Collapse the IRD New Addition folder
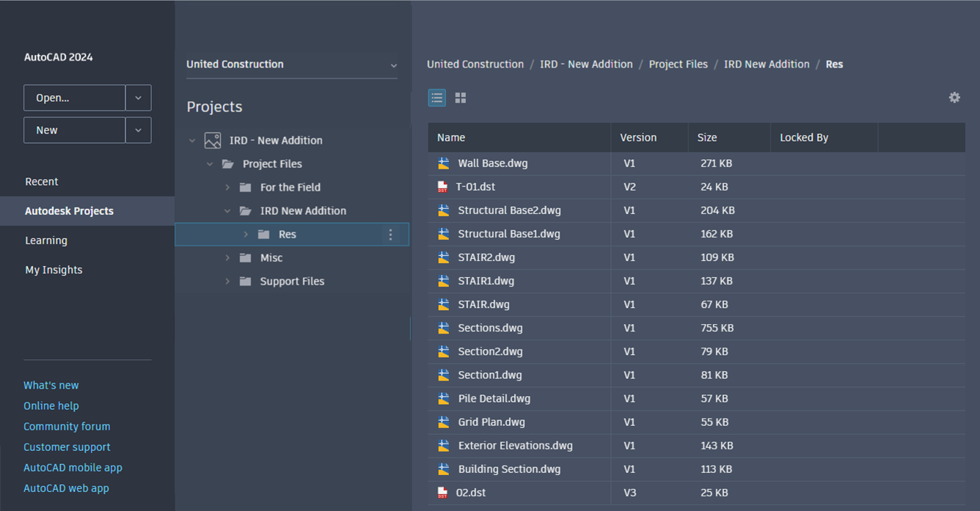This screenshot has width=980, height=511. (x=227, y=211)
